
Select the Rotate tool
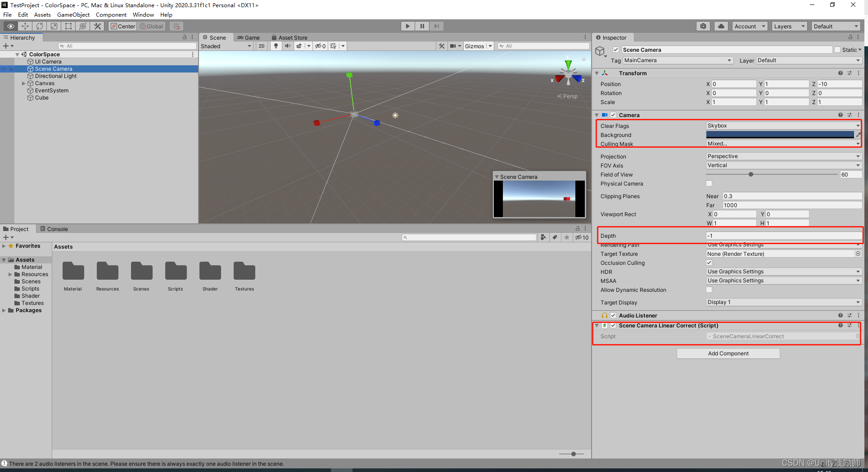tap(40, 26)
